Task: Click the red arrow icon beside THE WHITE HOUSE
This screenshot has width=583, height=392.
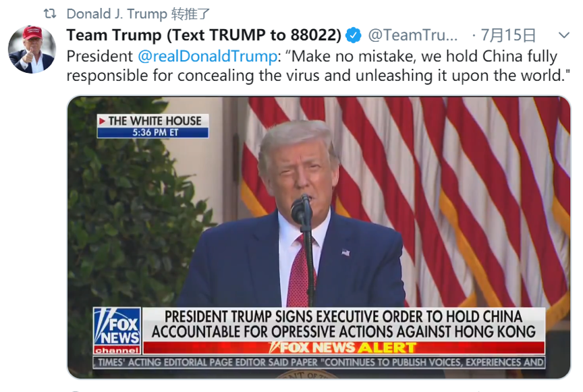Action: coord(102,121)
